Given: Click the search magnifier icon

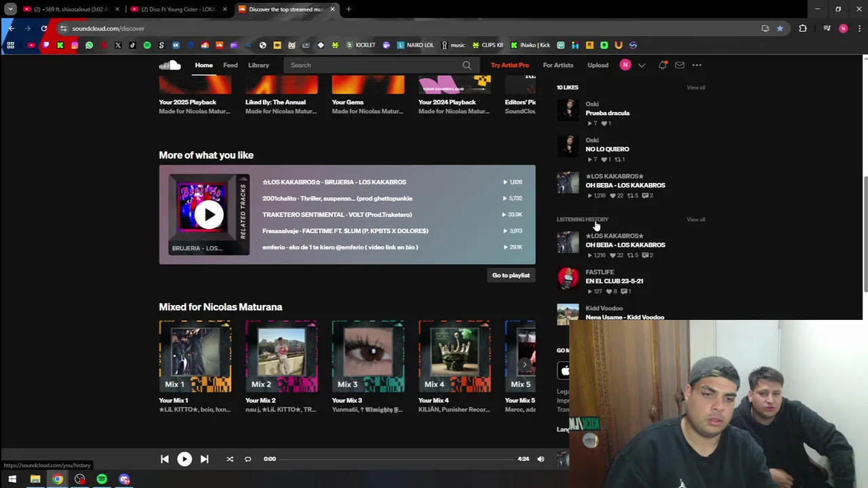Looking at the screenshot, I should click(467, 65).
